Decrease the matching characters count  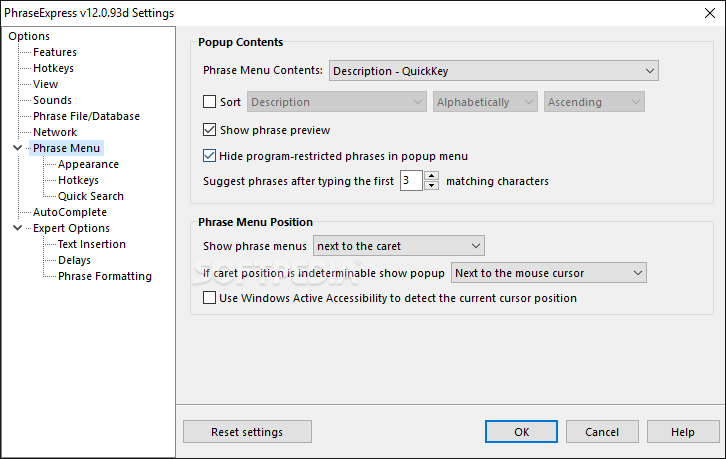[432, 186]
